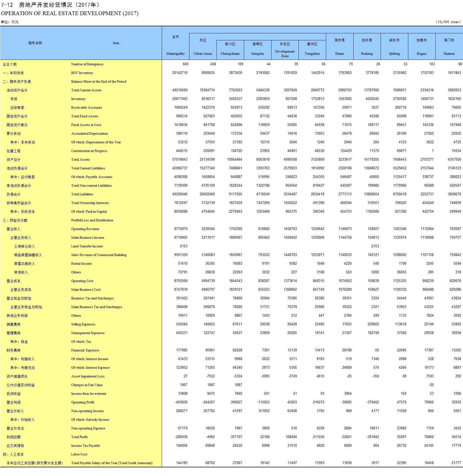Click Municipality's Number of Enterprises value 605
Screen dimensions: 463x476
click(185, 64)
